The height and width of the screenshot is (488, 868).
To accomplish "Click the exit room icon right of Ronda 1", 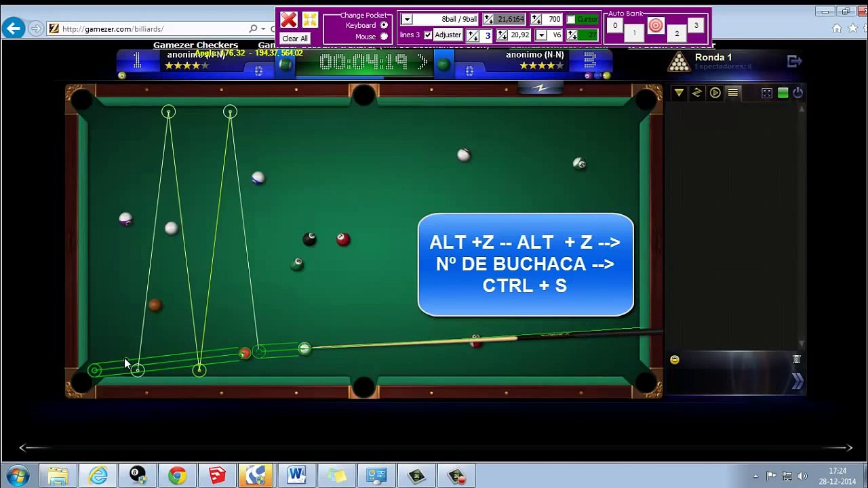I will [x=795, y=61].
